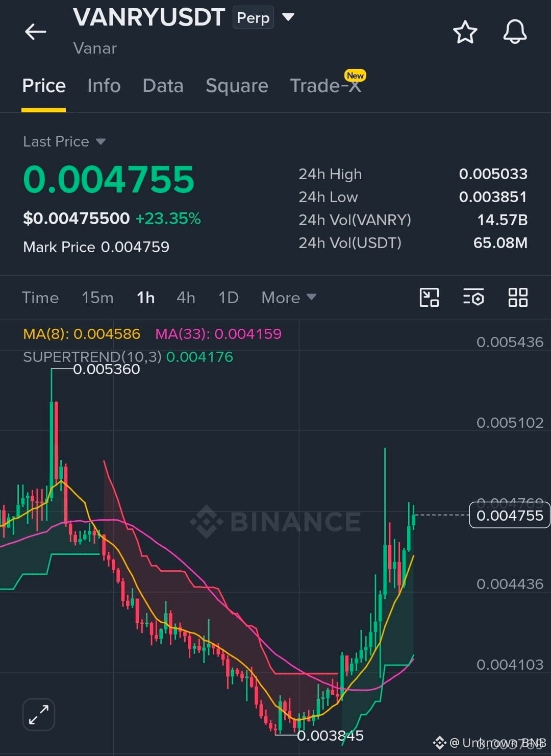Switch to the Square tab
551x756 pixels.
(237, 86)
